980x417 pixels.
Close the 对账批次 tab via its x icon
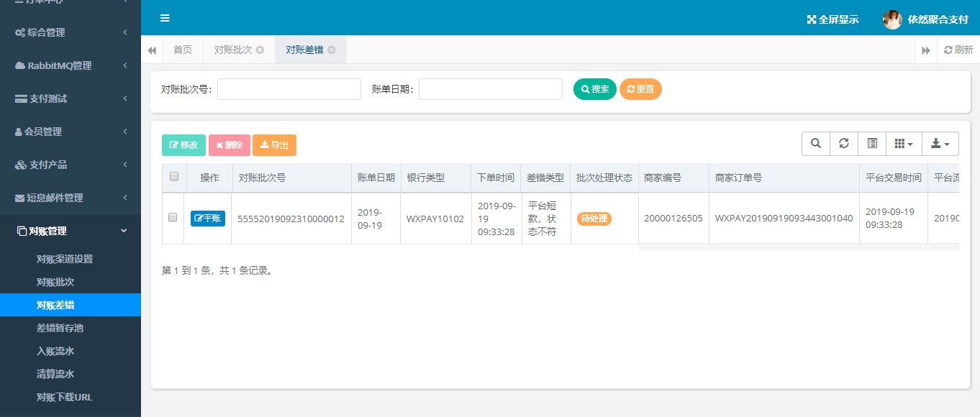[260, 50]
